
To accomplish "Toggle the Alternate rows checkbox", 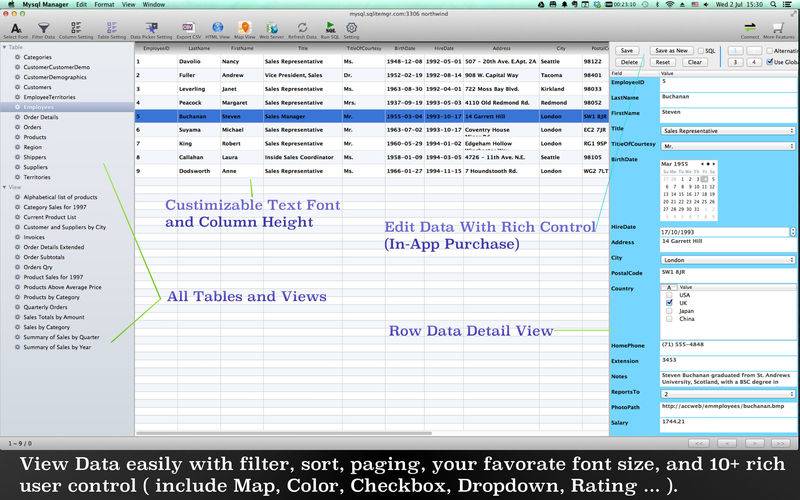I will point(769,51).
